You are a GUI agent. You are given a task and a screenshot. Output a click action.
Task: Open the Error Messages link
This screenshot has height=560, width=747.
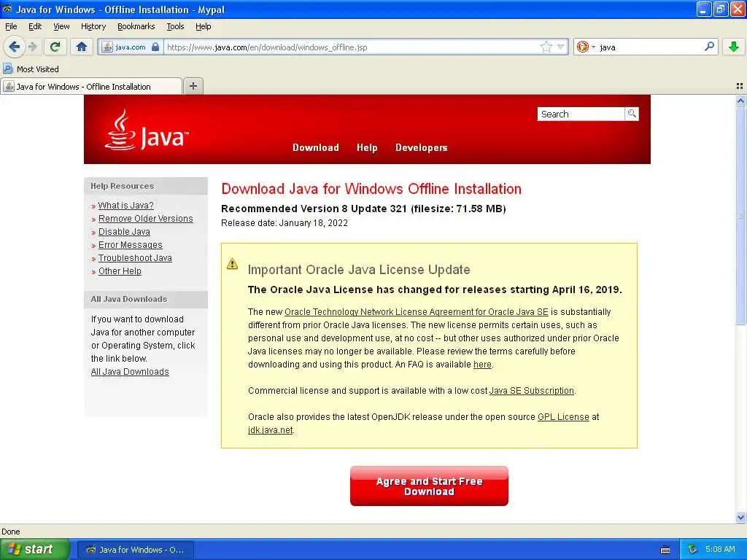point(130,245)
